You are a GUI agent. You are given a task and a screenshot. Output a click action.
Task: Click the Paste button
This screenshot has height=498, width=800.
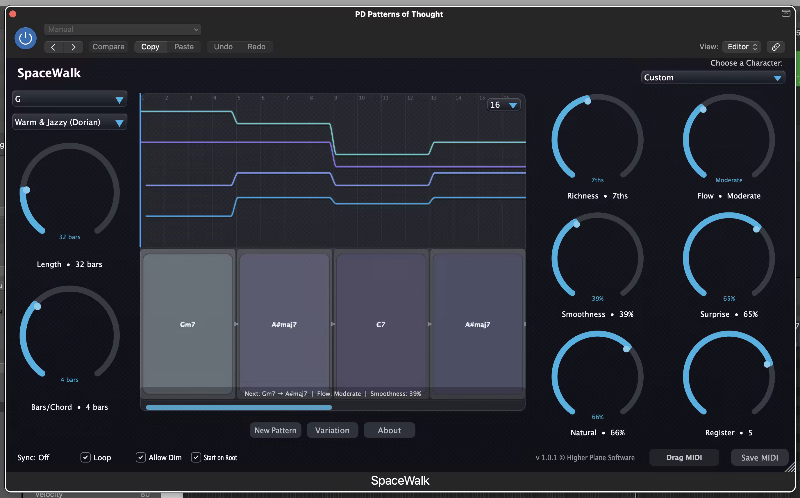(x=184, y=46)
